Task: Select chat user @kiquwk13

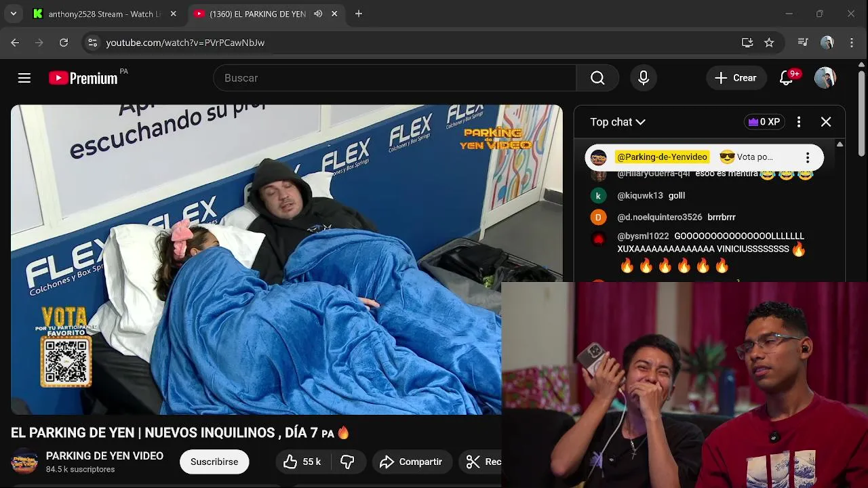Action: 640,195
